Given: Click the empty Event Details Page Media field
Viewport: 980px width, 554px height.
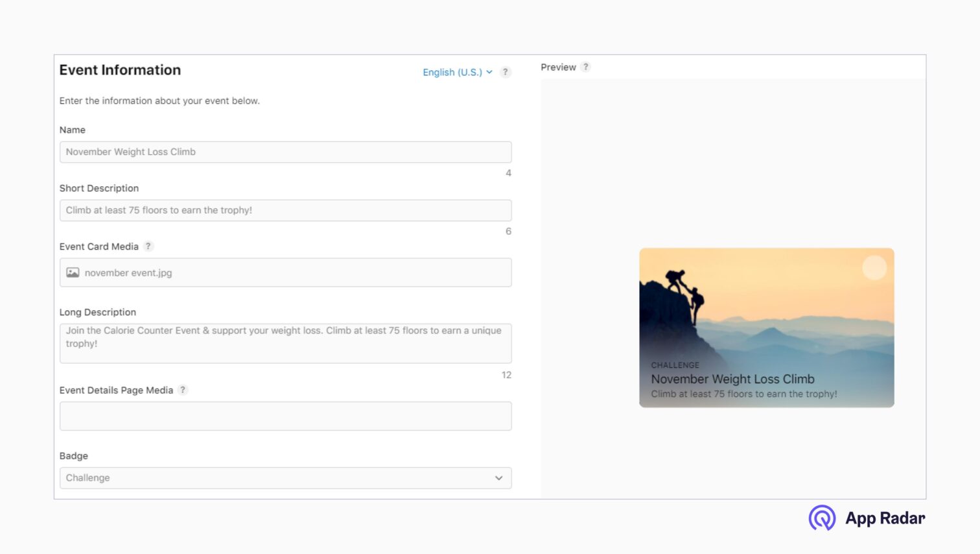Looking at the screenshot, I should (285, 416).
